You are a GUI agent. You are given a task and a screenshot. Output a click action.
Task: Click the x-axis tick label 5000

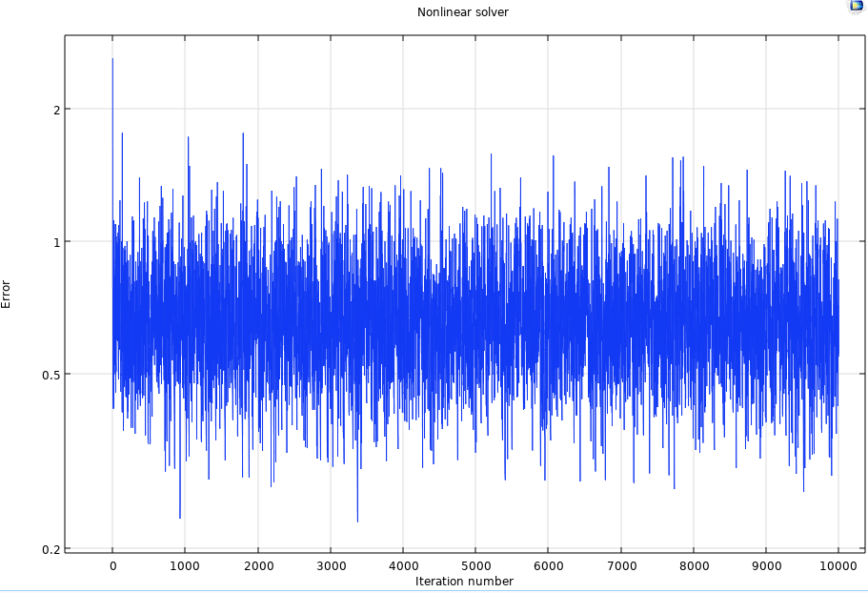click(475, 566)
